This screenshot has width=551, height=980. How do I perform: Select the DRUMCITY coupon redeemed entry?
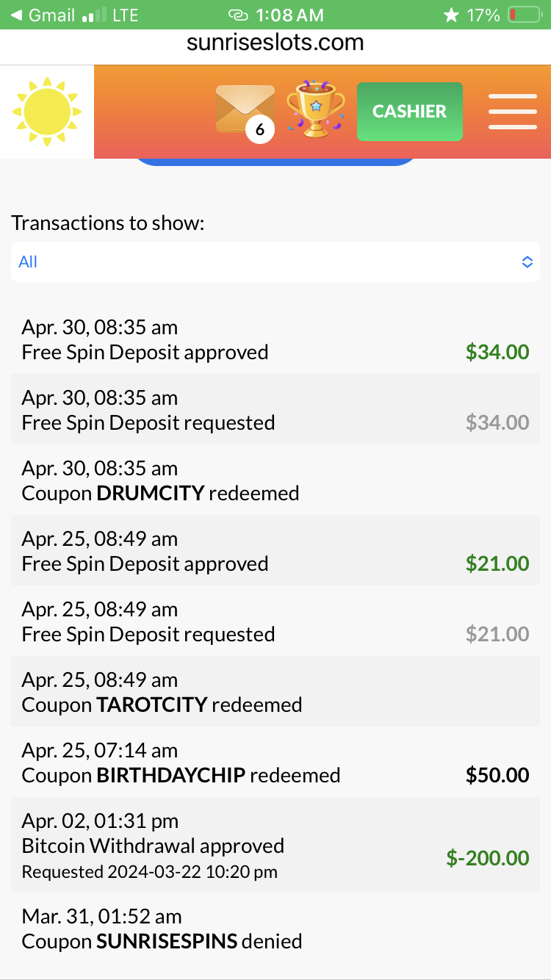pyautogui.click(x=275, y=480)
